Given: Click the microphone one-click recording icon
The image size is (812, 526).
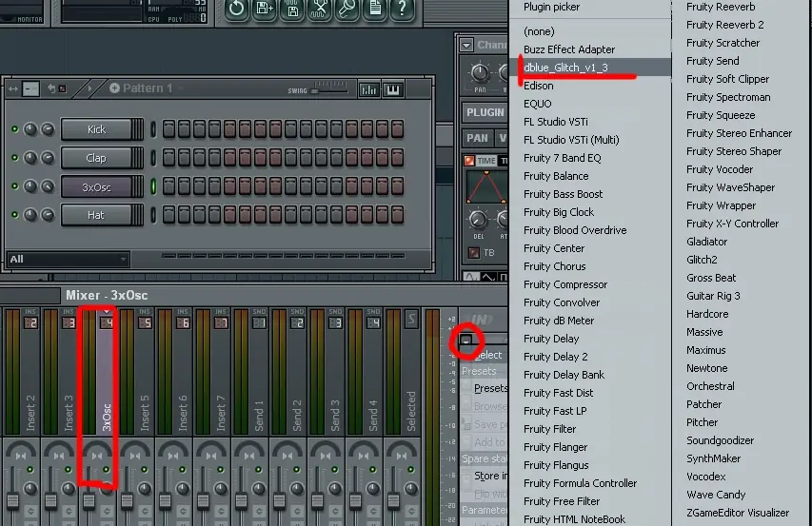Looking at the screenshot, I should [x=347, y=9].
